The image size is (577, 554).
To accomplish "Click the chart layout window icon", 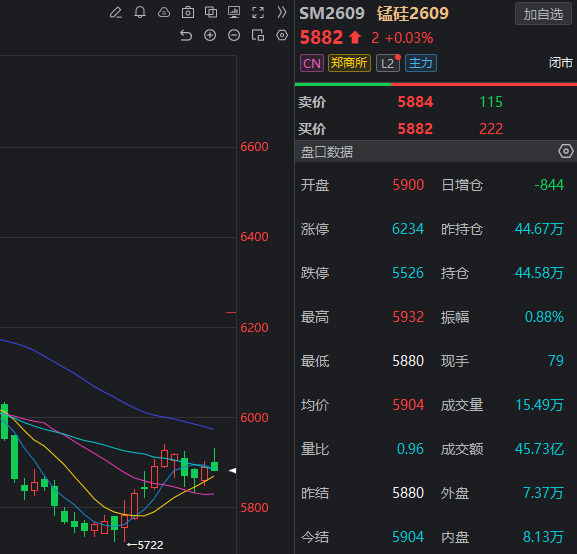I will point(258,35).
